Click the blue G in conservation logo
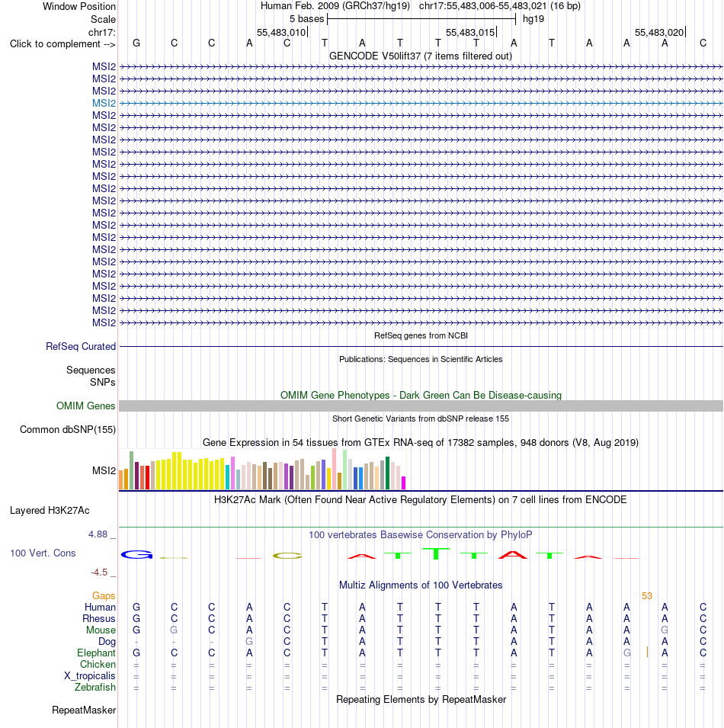This screenshot has height=728, width=724. [136, 554]
